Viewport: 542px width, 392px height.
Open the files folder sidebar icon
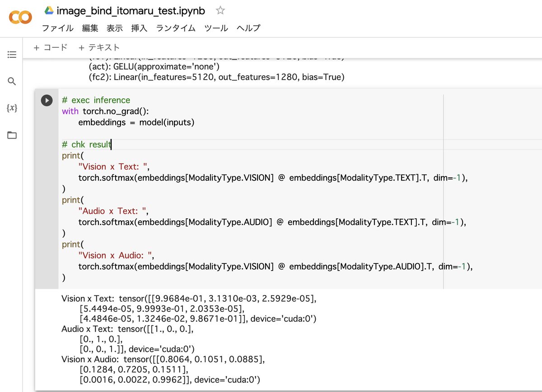coord(12,135)
